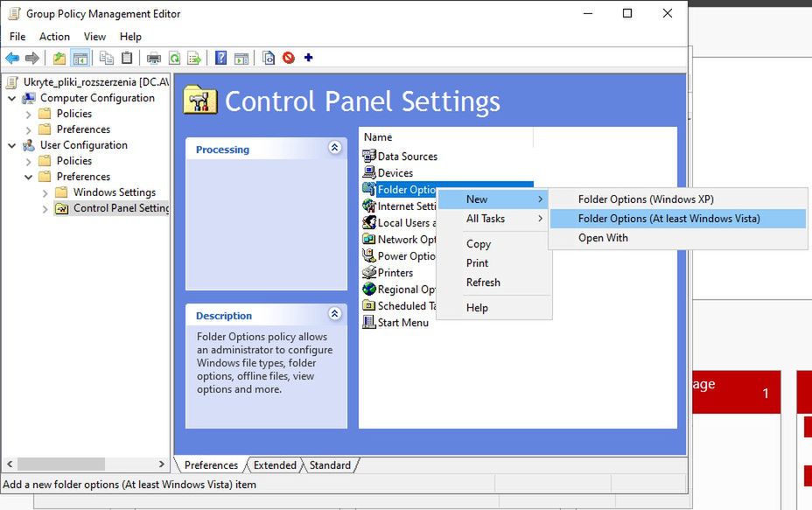
Task: Choose Refresh from the context menu
Action: click(494, 283)
